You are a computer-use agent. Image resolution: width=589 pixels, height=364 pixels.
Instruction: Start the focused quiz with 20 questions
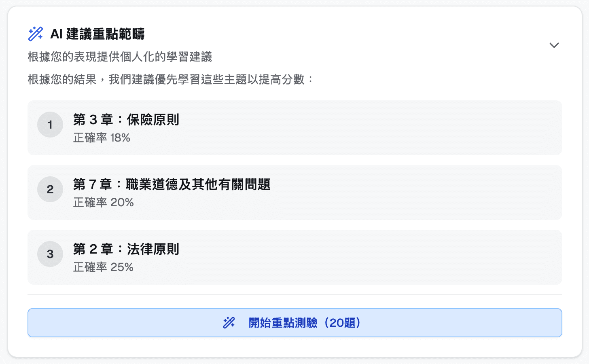click(x=294, y=322)
